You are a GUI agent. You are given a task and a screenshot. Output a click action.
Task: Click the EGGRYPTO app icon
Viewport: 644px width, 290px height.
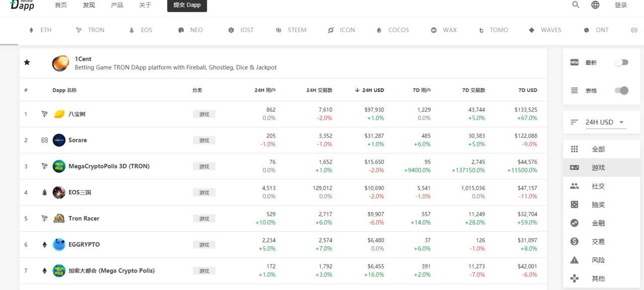point(59,245)
